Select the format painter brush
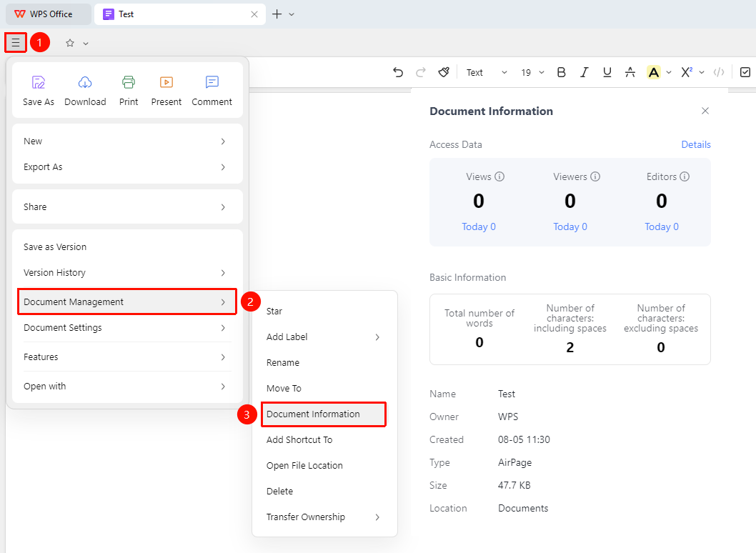Image resolution: width=756 pixels, height=553 pixels. click(444, 72)
